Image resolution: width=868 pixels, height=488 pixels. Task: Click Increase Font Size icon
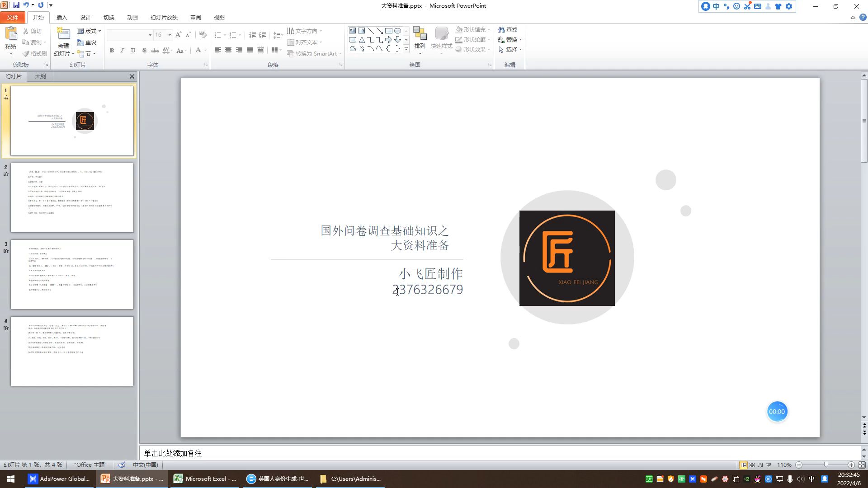pyautogui.click(x=178, y=35)
